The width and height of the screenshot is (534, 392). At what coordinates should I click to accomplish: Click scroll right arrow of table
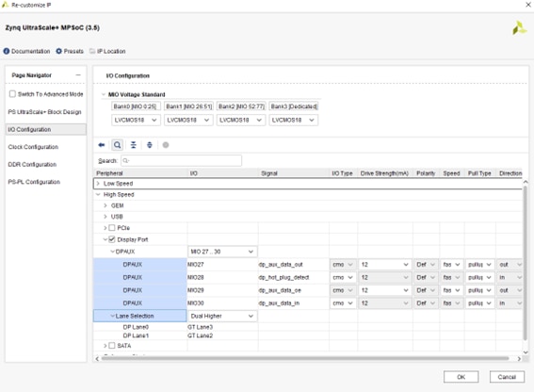(519, 359)
